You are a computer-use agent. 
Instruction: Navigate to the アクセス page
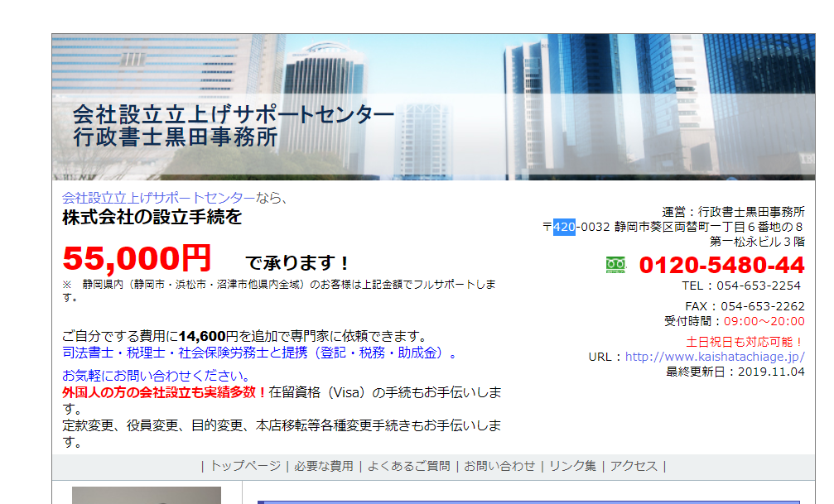point(634,466)
